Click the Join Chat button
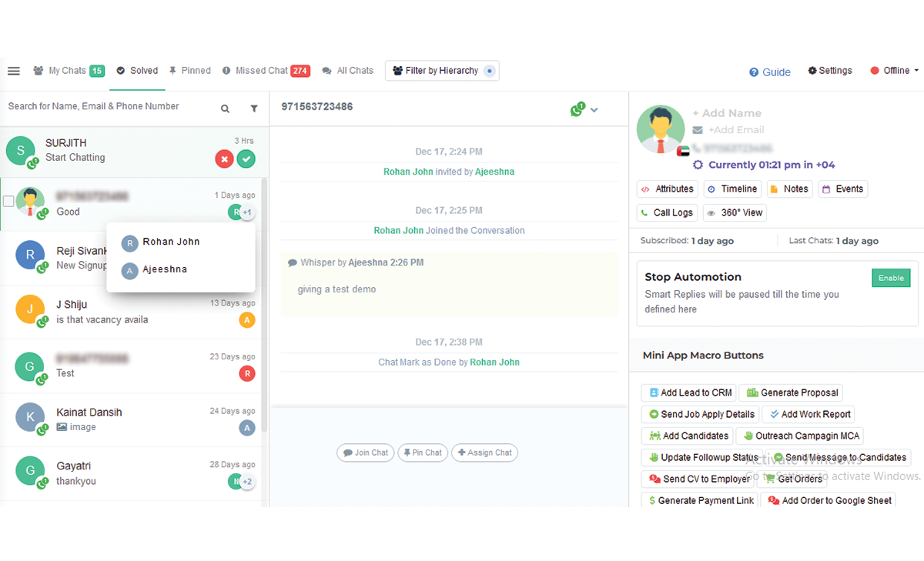Viewport: 924px width, 561px height. pyautogui.click(x=365, y=452)
